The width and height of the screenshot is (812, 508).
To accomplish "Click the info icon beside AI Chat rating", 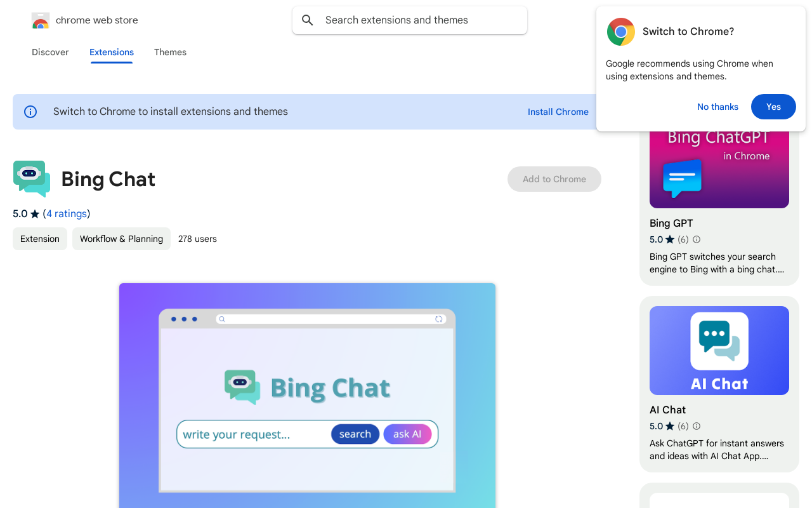I will [697, 426].
